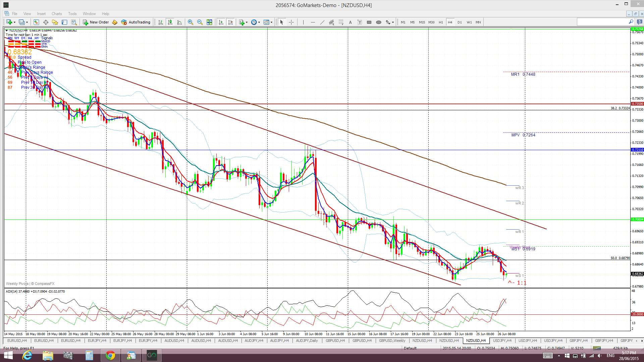Select the Crosshair cursor tool
The width and height of the screenshot is (644, 362).
[291, 22]
